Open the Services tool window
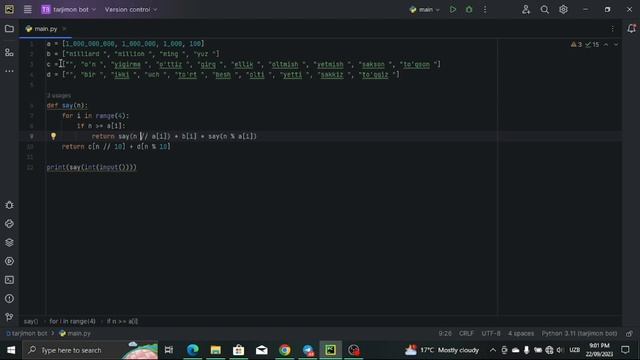640x360 pixels. [9, 261]
